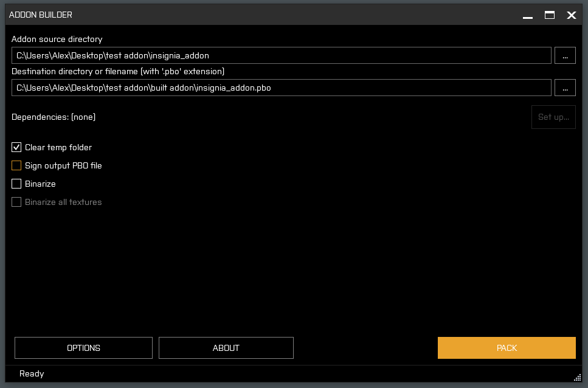Uncheck the Clear temp folder checkbox
The width and height of the screenshot is (588, 388).
16,147
